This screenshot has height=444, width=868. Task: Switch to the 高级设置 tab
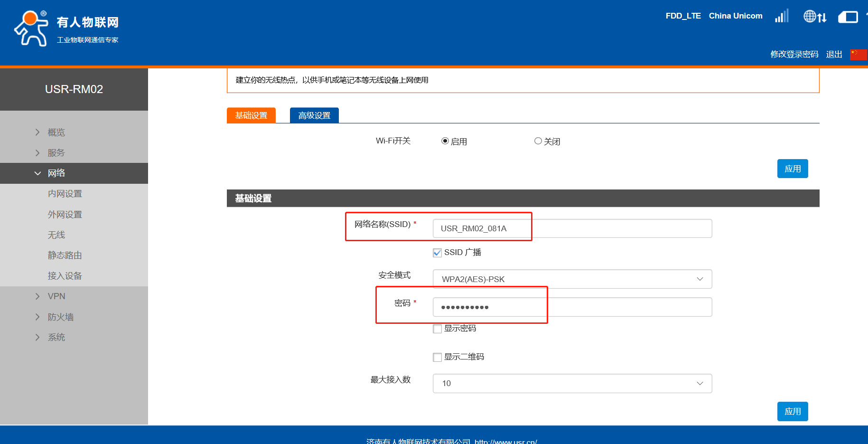[314, 115]
